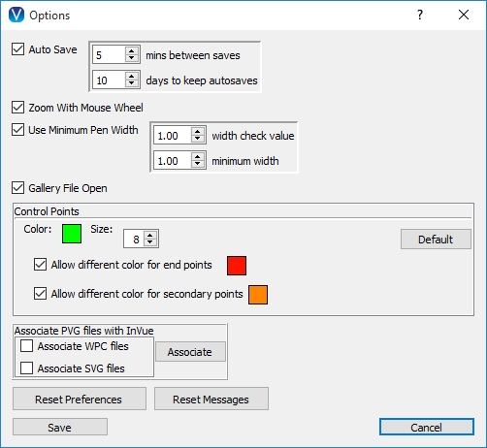Increase control point size with up arrow
Image resolution: width=487 pixels, height=448 pixels.
pos(149,236)
